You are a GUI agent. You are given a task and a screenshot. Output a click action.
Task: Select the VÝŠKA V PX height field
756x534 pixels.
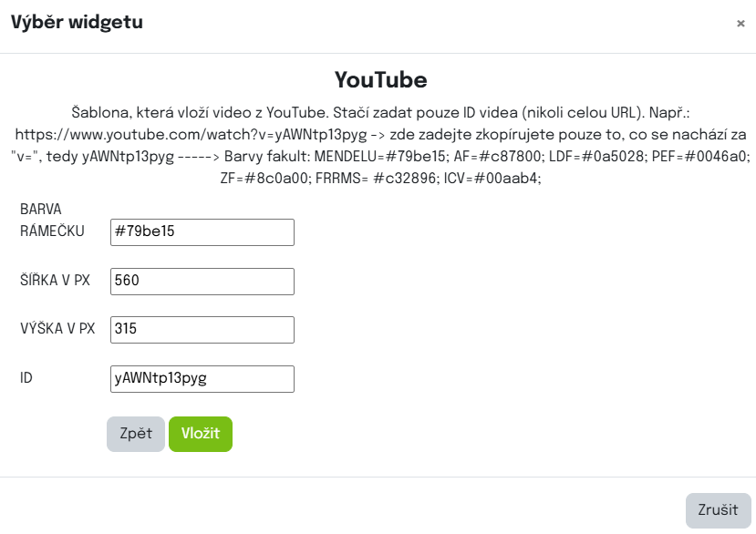pos(202,330)
